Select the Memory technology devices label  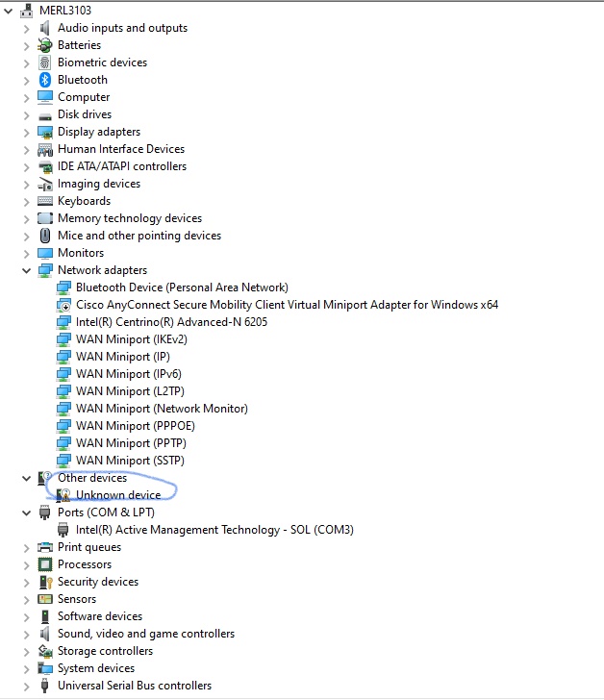tap(130, 218)
